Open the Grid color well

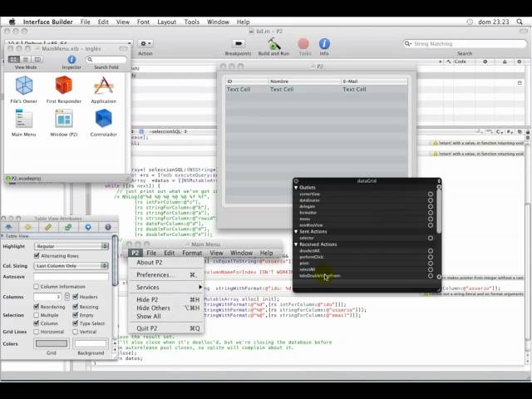click(x=52, y=343)
